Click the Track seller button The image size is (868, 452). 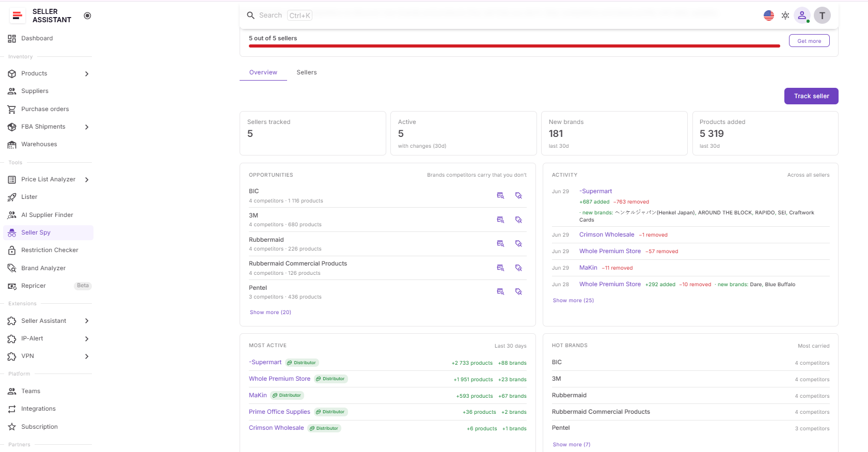(811, 96)
